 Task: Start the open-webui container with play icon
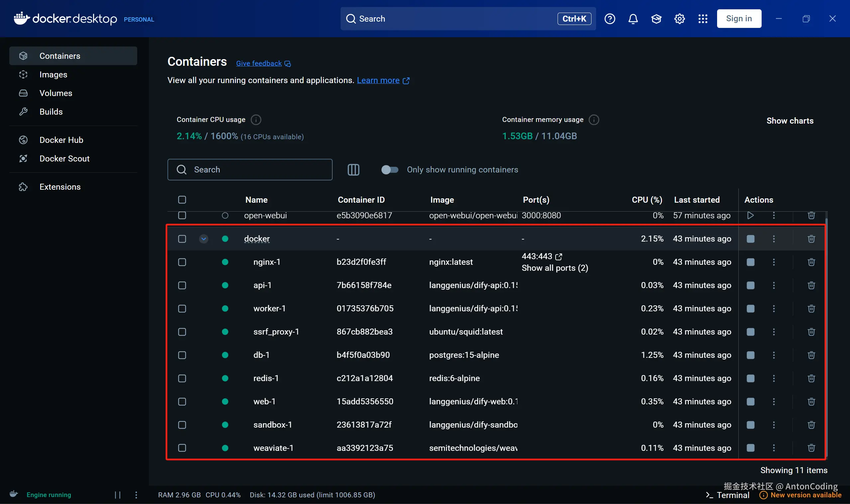click(x=751, y=215)
